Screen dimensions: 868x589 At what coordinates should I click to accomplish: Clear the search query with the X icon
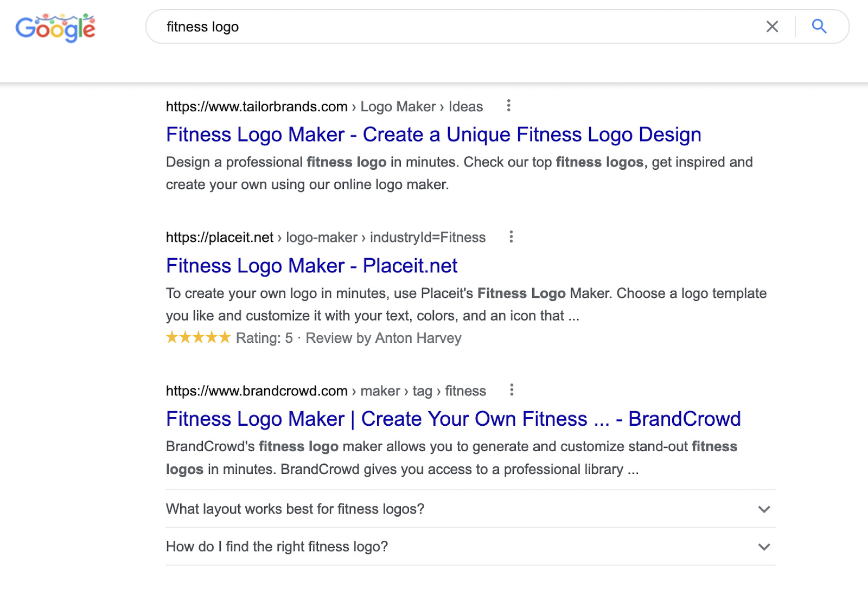772,26
